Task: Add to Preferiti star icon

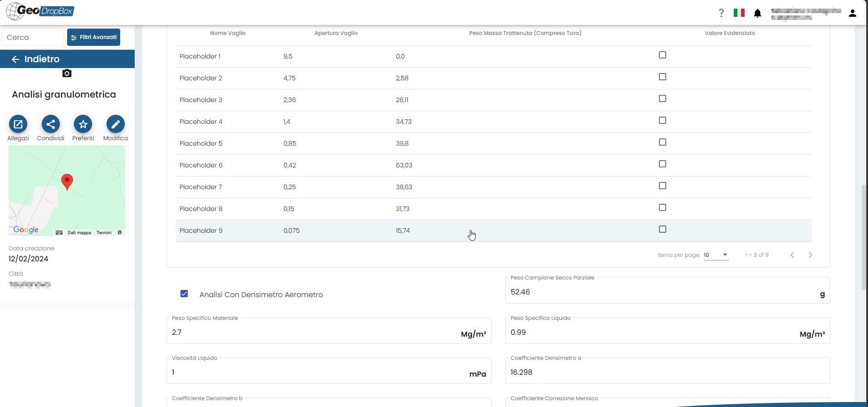Action: click(x=83, y=124)
